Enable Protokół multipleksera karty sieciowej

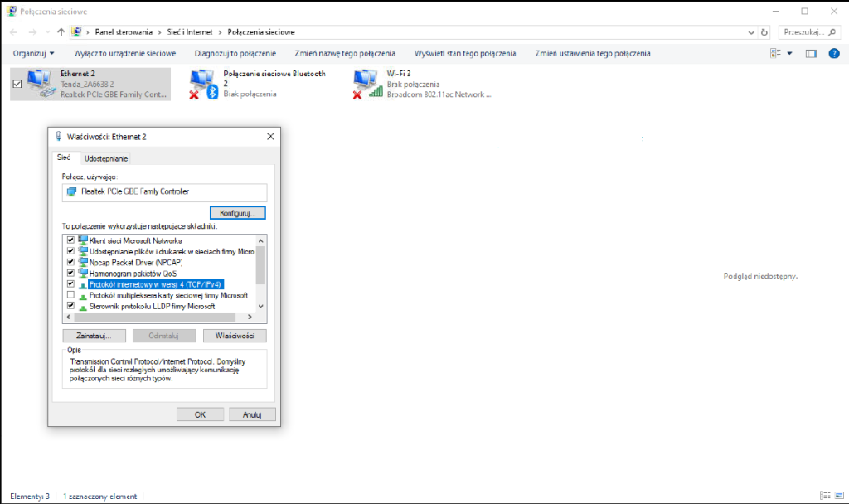click(x=70, y=294)
